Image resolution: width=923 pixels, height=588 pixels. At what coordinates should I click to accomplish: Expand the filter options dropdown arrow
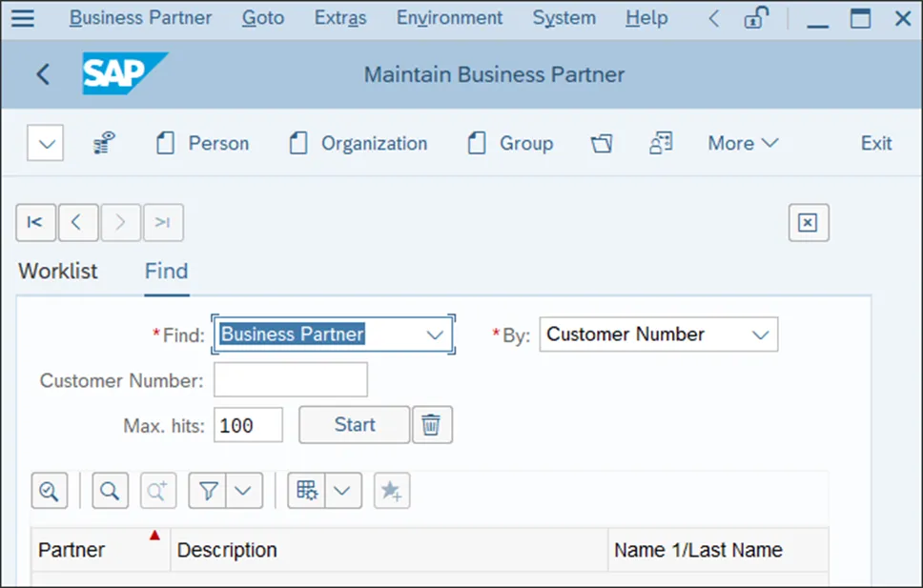[244, 490]
